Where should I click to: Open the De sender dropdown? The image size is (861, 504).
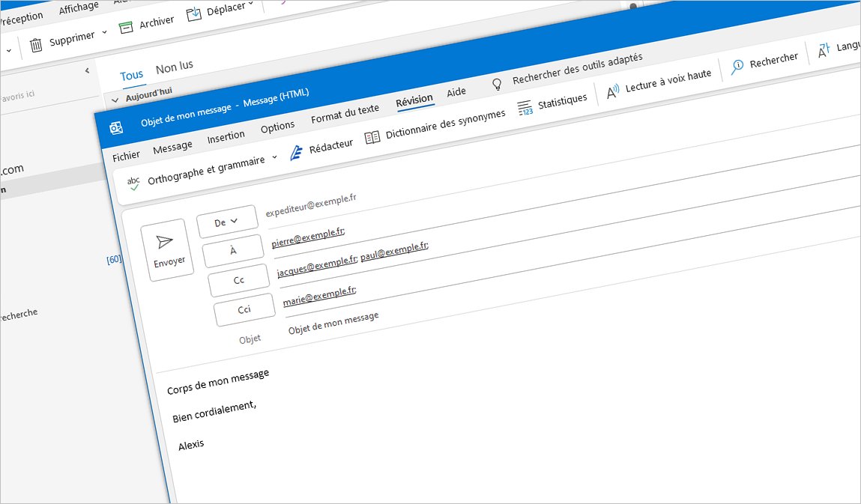pyautogui.click(x=227, y=221)
